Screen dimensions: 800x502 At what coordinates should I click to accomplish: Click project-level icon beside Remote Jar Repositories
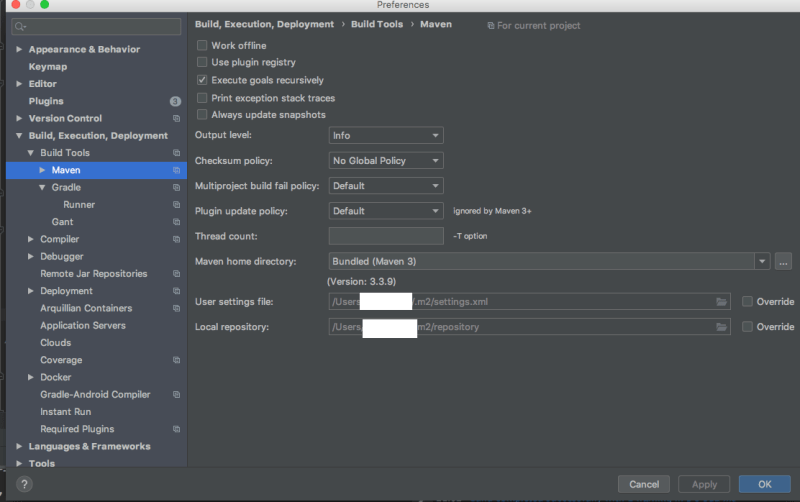click(177, 273)
